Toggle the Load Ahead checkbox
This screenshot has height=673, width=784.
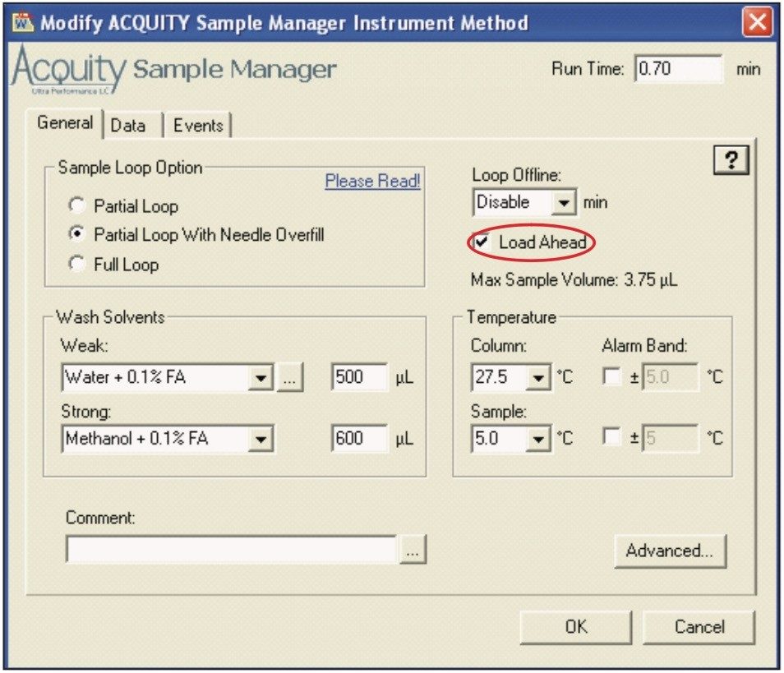[x=482, y=242]
